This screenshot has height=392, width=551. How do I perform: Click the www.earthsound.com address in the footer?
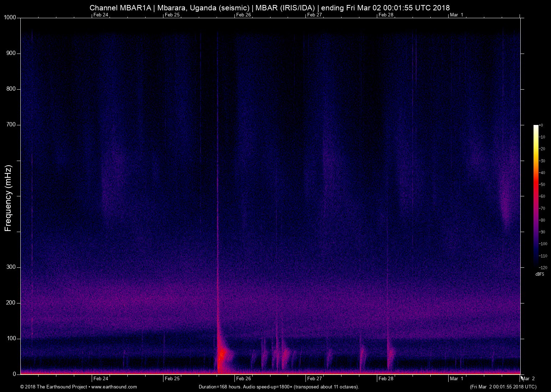point(114,387)
